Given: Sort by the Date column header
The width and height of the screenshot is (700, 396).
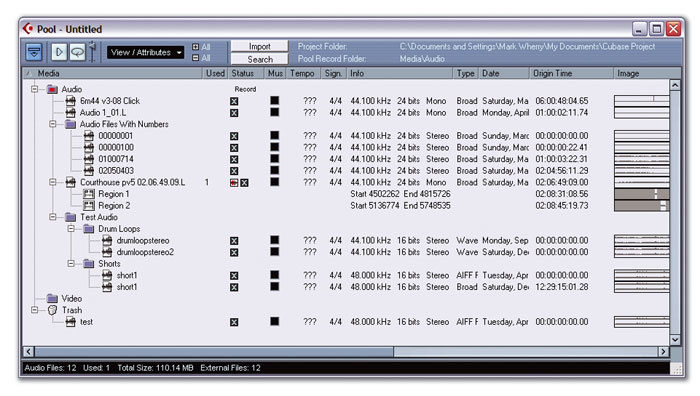Looking at the screenshot, I should pyautogui.click(x=504, y=73).
